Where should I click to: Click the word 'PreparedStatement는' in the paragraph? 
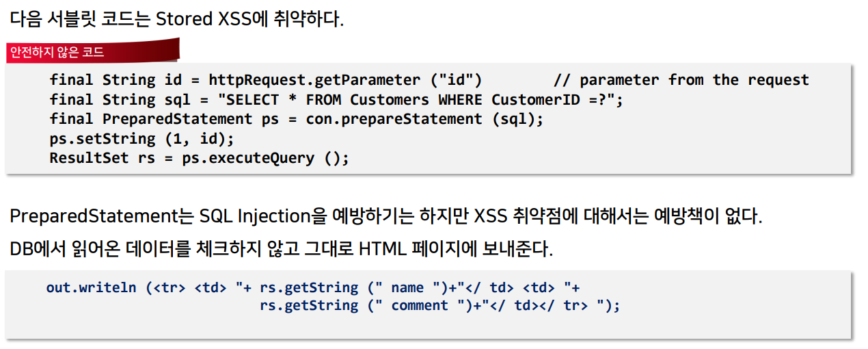pyautogui.click(x=102, y=216)
